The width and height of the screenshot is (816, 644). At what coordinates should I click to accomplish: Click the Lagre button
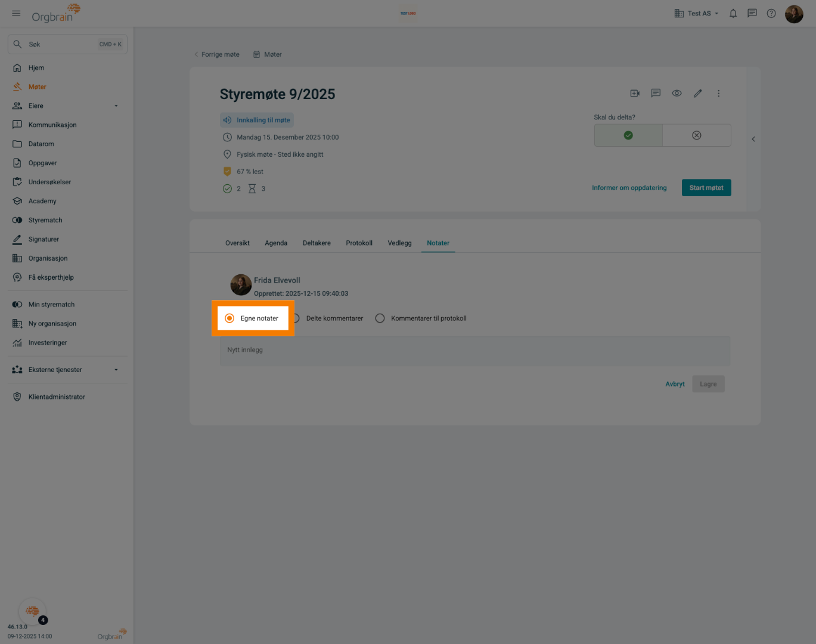[x=708, y=384]
